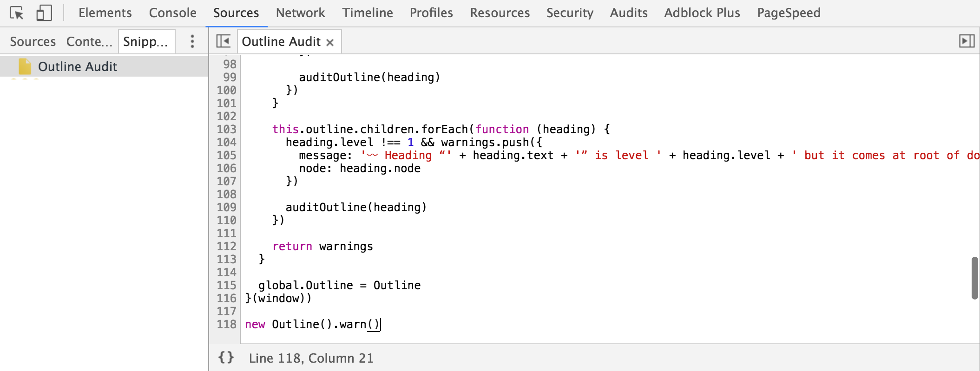
Task: Collapse the navigator sidebar with toggle icon
Action: click(x=224, y=41)
